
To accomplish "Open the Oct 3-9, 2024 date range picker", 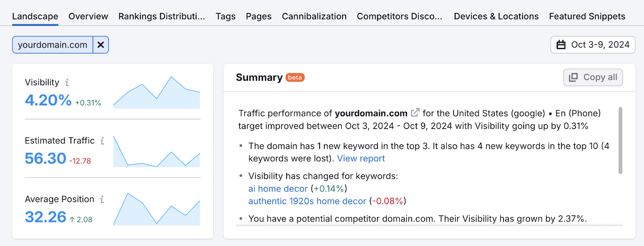I will click(x=592, y=45).
